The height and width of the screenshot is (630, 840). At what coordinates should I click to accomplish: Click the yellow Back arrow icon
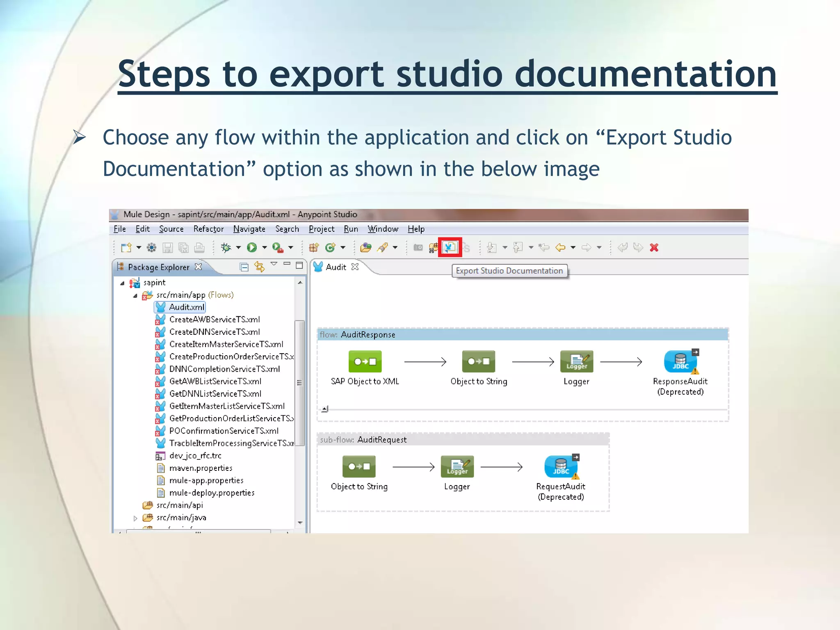point(560,247)
